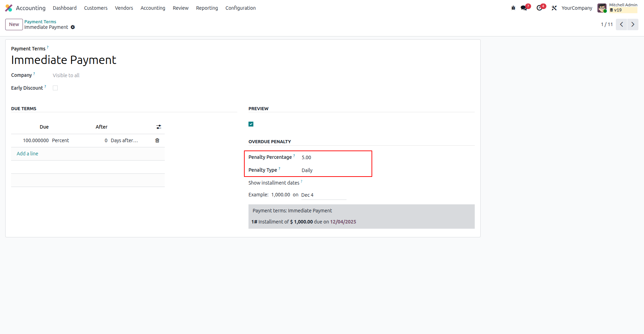This screenshot has height=334, width=644.
Task: Open the gear actions menu beside Immediate Payment
Action: click(73, 27)
